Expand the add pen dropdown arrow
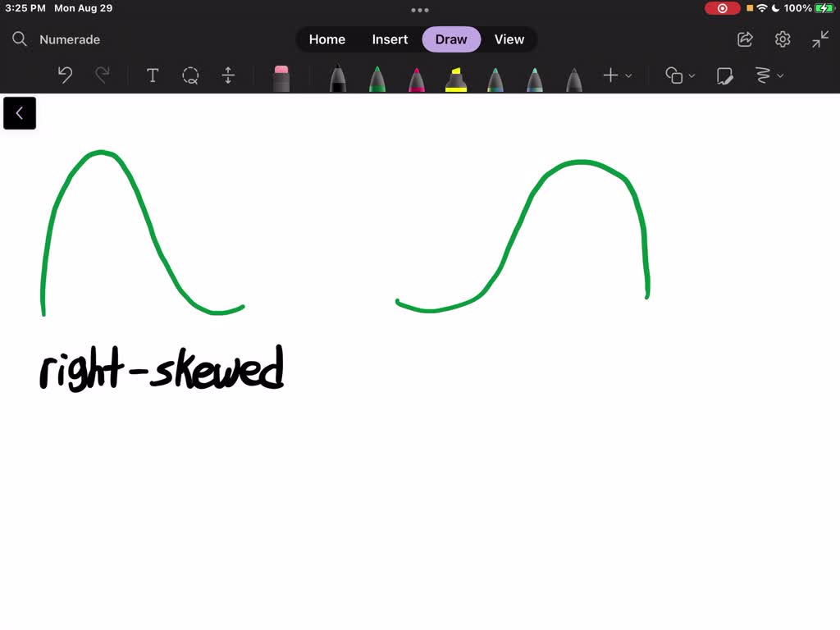The height and width of the screenshot is (630, 840). [628, 76]
